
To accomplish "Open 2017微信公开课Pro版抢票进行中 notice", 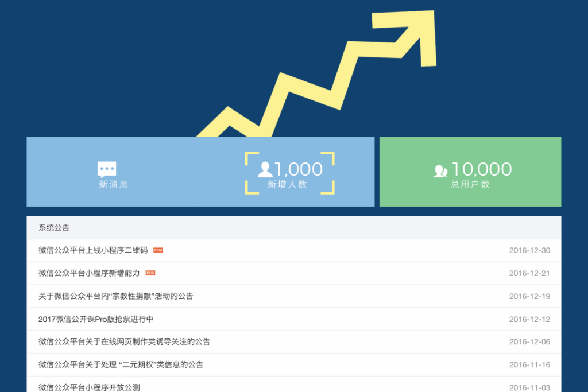I will click(x=96, y=319).
